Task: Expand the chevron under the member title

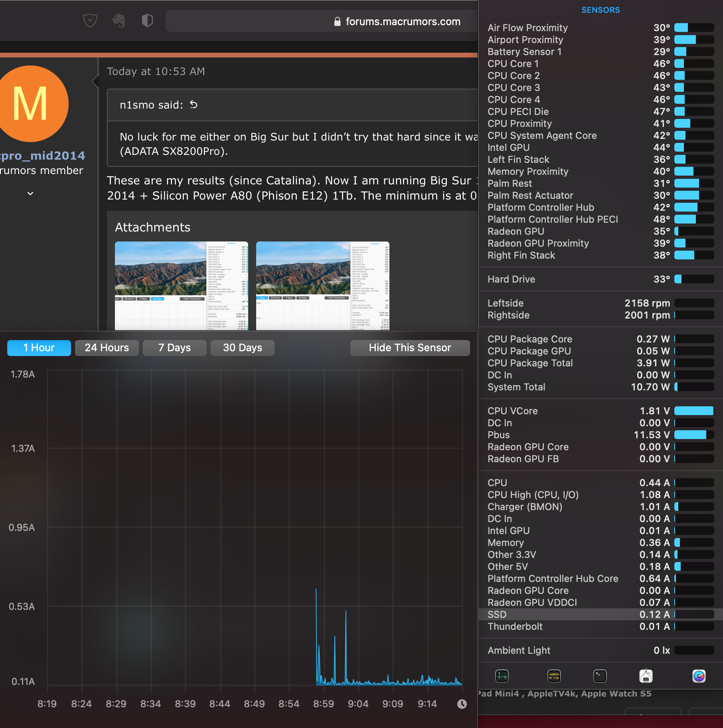Action: 30,194
